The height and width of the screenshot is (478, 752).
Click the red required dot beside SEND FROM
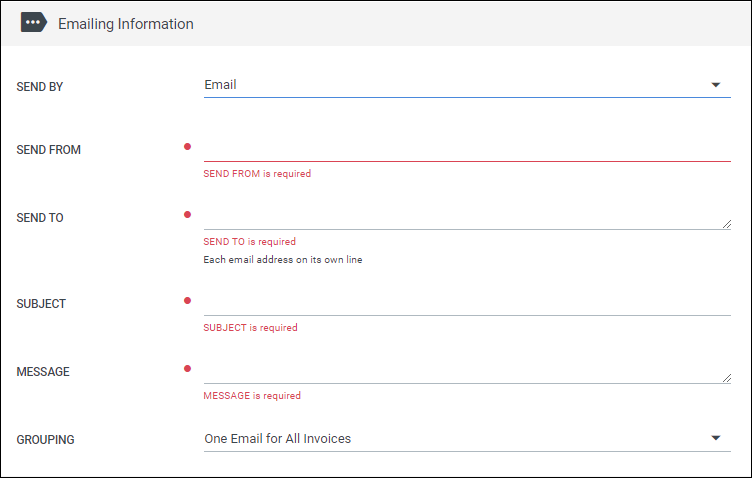coord(187,147)
